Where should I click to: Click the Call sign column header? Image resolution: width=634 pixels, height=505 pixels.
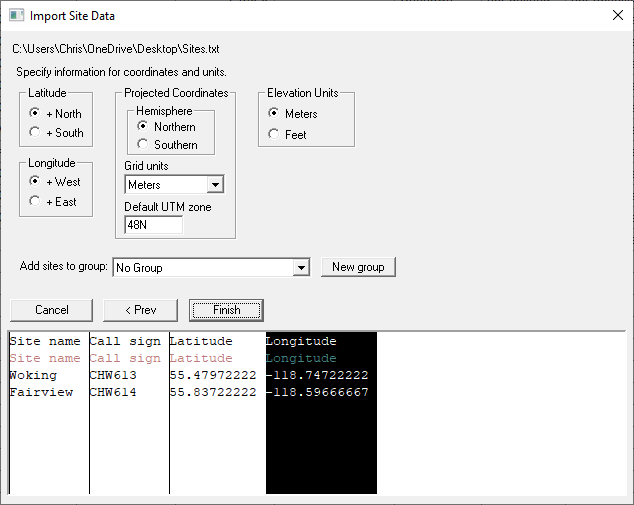pos(125,342)
